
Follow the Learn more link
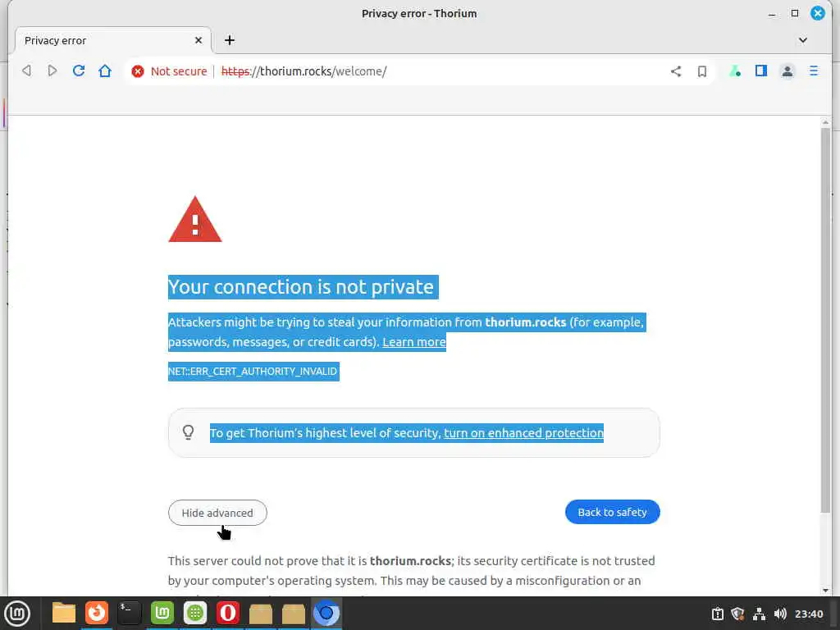pyautogui.click(x=414, y=342)
